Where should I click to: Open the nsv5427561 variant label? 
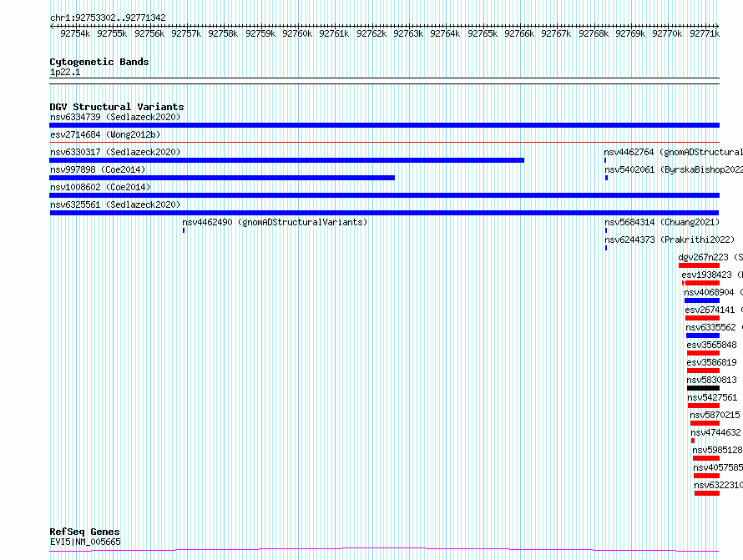click(x=712, y=397)
